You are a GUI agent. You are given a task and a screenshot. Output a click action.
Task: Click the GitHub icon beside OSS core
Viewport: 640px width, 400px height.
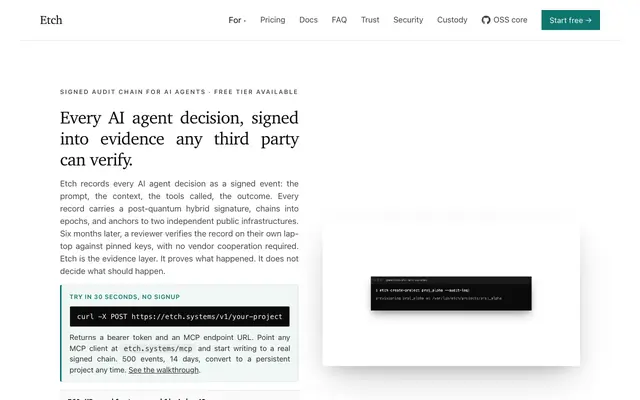click(486, 20)
